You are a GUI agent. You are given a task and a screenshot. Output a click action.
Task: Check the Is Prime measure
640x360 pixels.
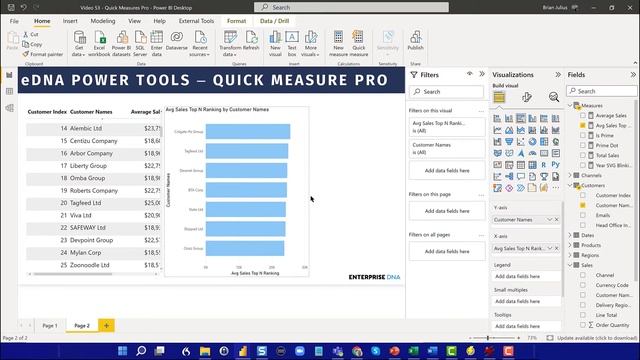pos(583,135)
